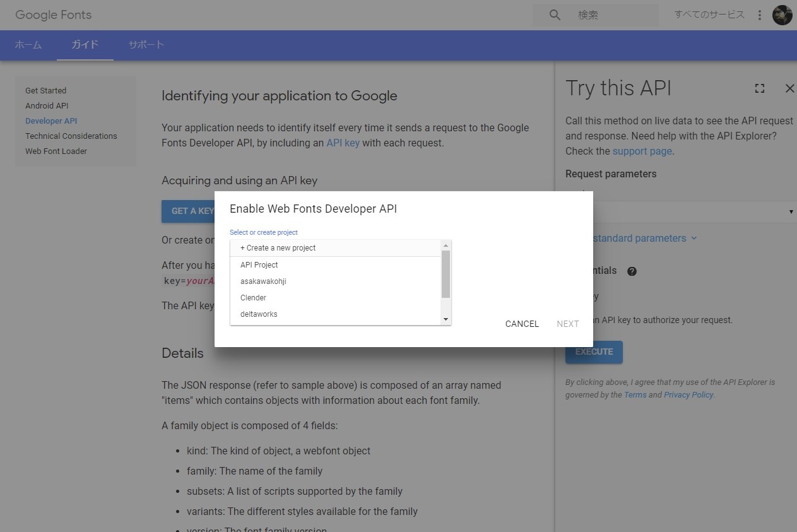Switch to the ホーム tab
The image size is (797, 532).
tap(28, 45)
